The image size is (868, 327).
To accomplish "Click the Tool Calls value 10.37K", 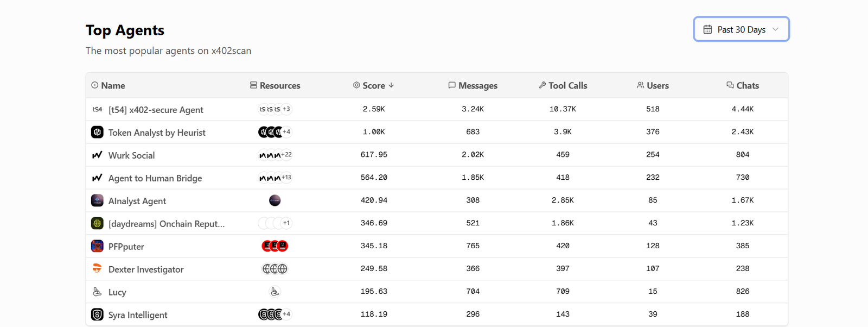I will coord(563,109).
